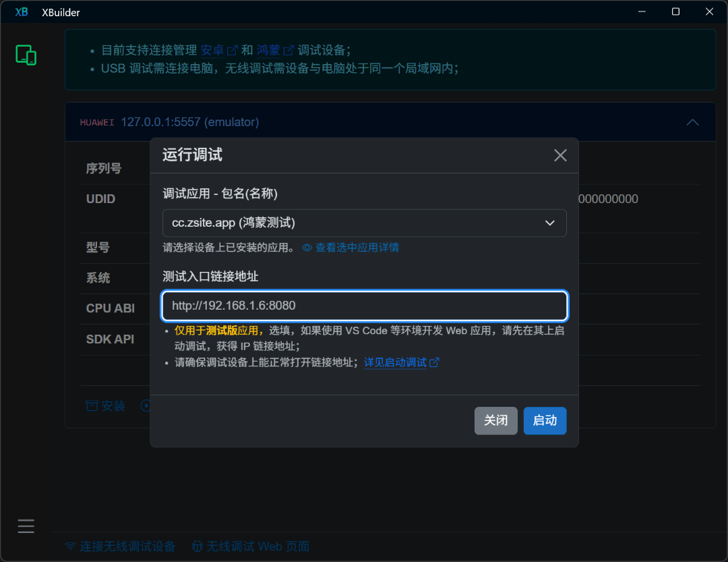Open 详见启动调试 help link
728x562 pixels.
(x=401, y=362)
